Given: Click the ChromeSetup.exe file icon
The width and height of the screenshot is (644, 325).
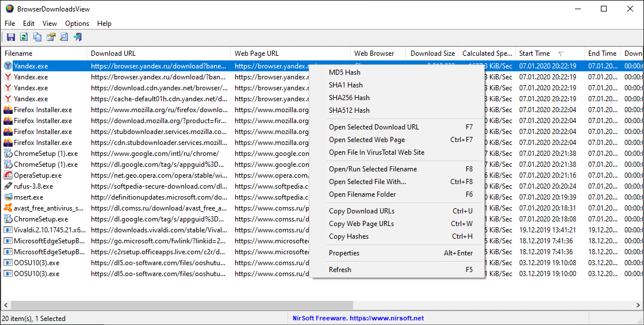Looking at the screenshot, I should tap(8, 219).
